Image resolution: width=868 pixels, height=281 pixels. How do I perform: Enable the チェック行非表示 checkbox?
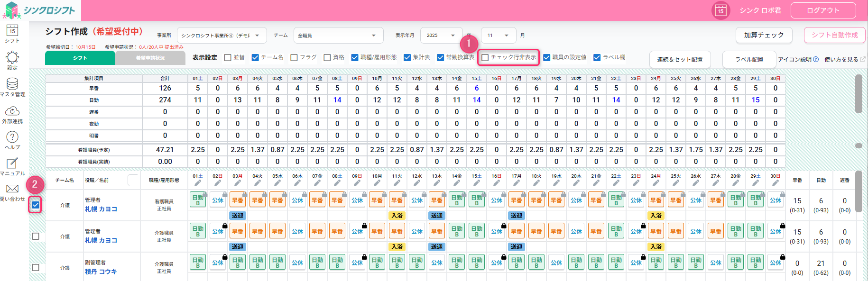pos(485,57)
